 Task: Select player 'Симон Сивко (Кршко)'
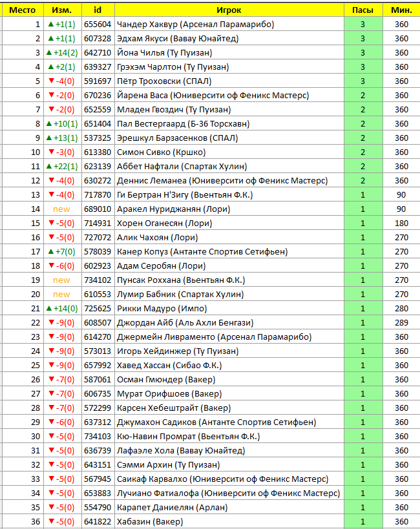[161, 152]
